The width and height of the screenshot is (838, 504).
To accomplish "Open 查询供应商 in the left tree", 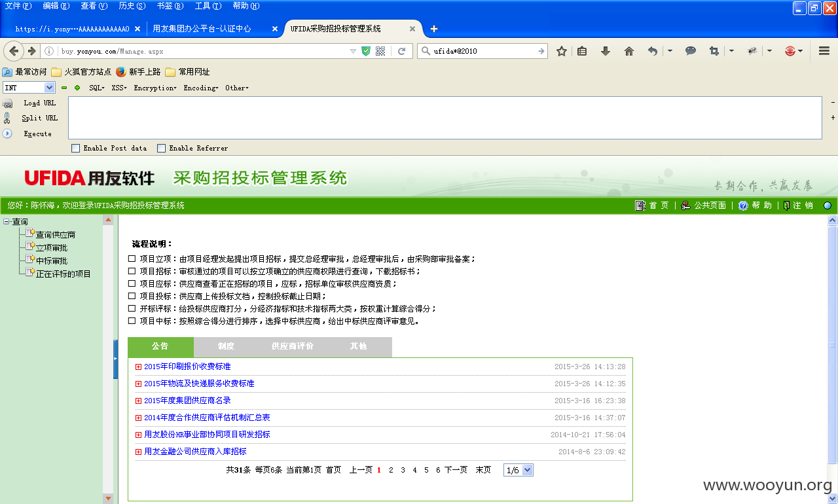I will 55,235.
